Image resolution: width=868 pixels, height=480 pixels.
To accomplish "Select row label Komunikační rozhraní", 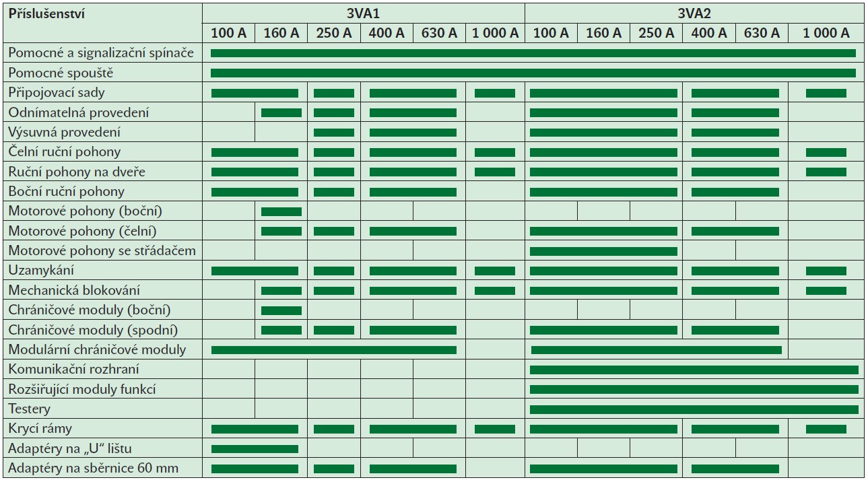I will pyautogui.click(x=74, y=370).
